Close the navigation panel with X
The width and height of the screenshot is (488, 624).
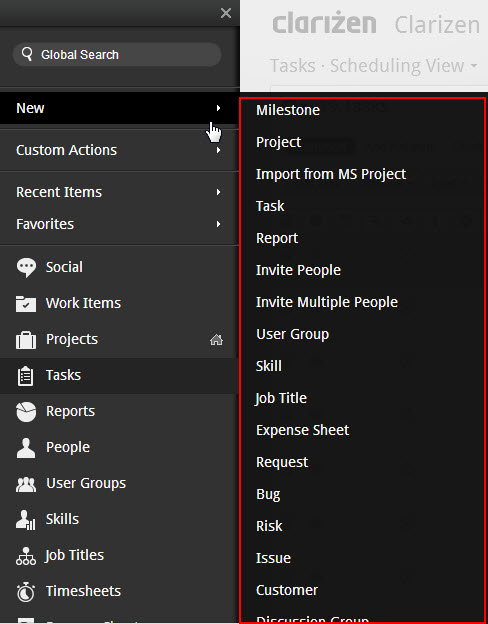coord(226,13)
